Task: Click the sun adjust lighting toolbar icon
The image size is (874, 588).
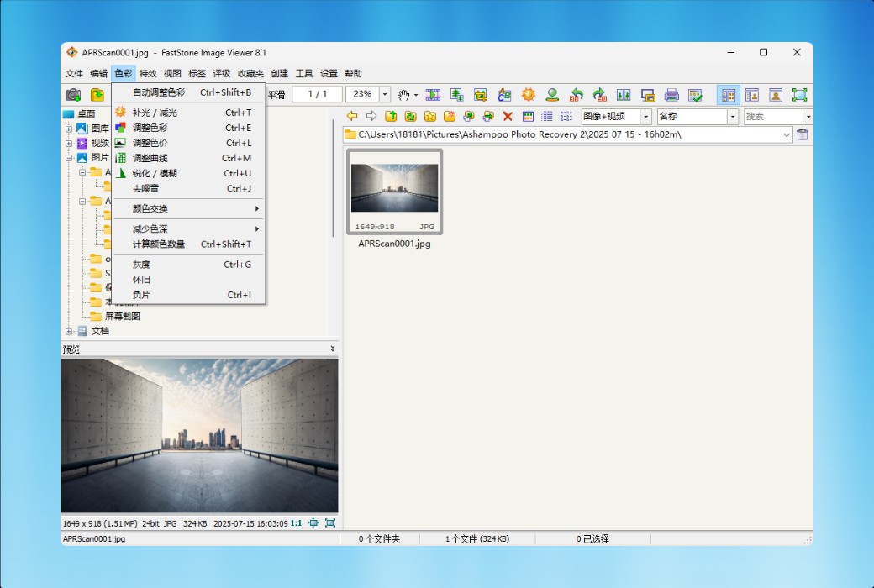Action: tap(529, 95)
